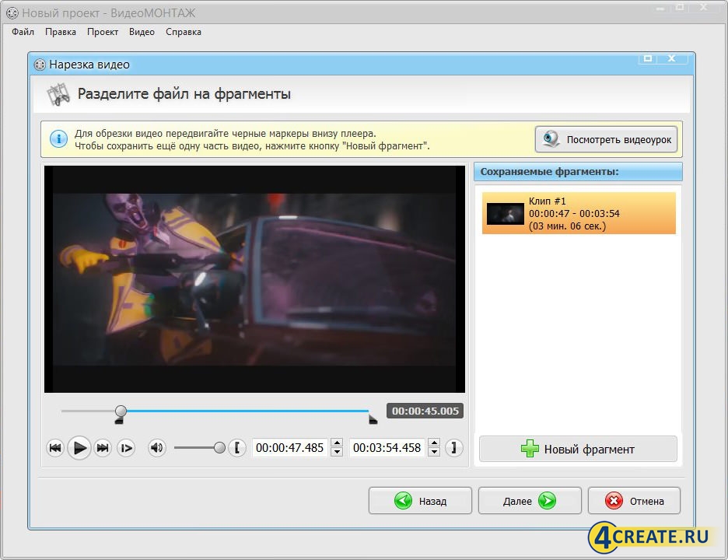Increase the start time 00:00:47.485 with up arrow
728x560 pixels.
(337, 443)
